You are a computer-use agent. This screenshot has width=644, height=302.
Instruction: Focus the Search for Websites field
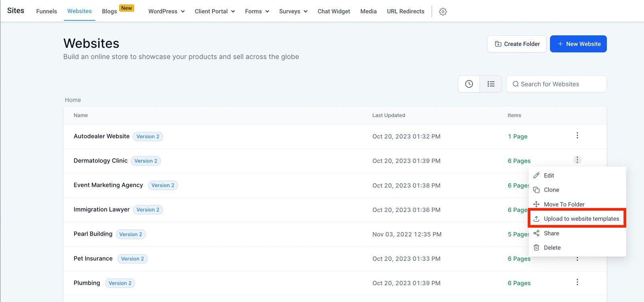pos(559,84)
